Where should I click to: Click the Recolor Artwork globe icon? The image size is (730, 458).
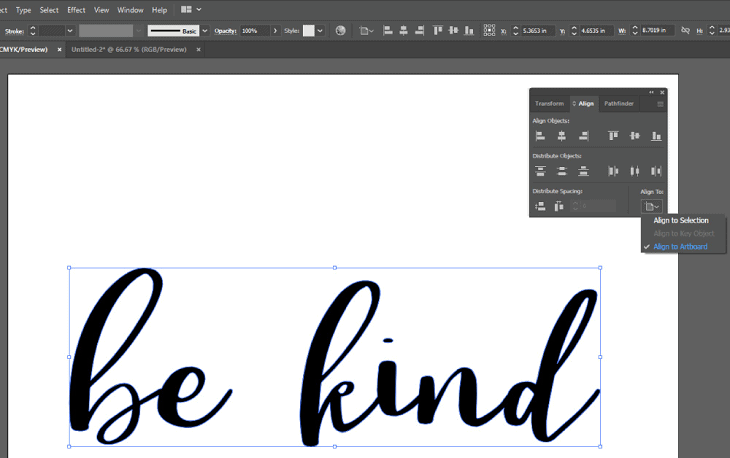pos(340,31)
